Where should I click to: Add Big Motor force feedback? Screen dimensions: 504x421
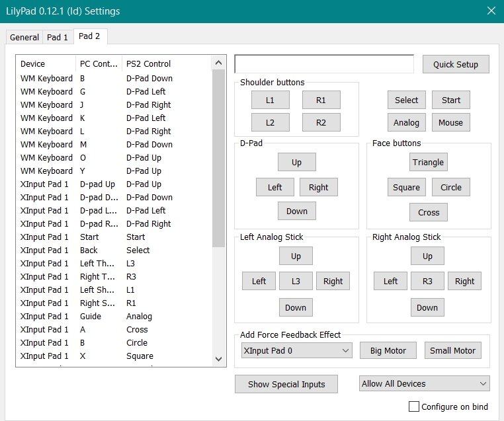pos(388,350)
